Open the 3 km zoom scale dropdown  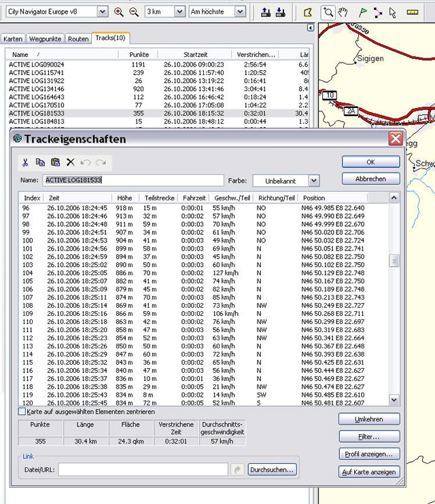[180, 12]
